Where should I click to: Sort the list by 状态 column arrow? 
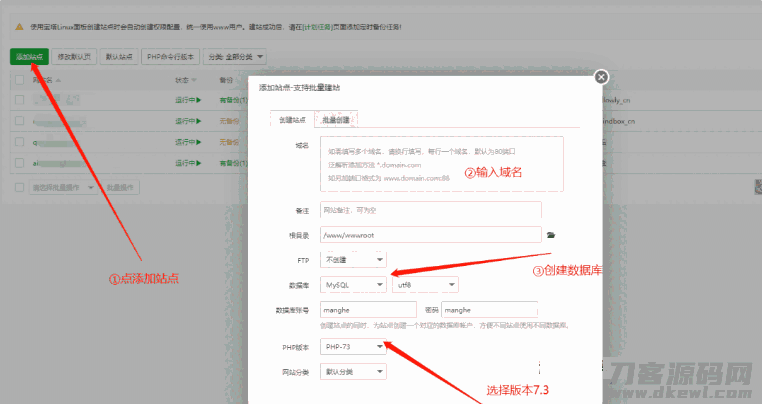coord(193,79)
